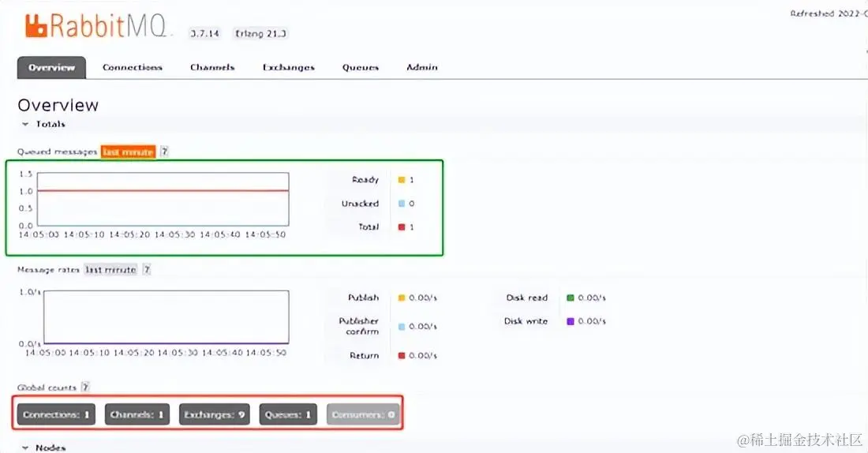Click the purple Disk write swatch
The image size is (868, 453).
(571, 321)
